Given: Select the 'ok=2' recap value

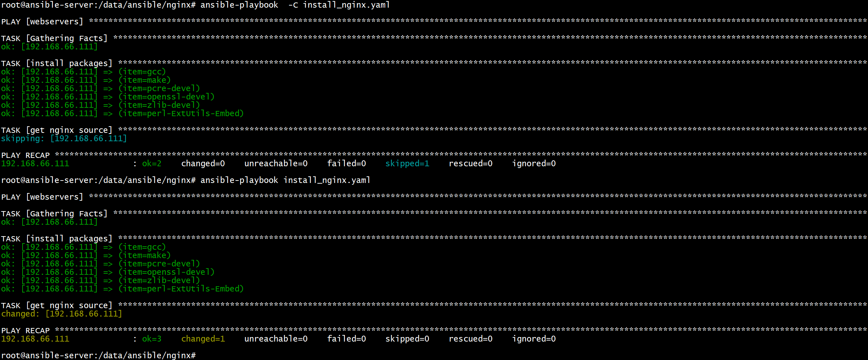Looking at the screenshot, I should pyautogui.click(x=152, y=163).
